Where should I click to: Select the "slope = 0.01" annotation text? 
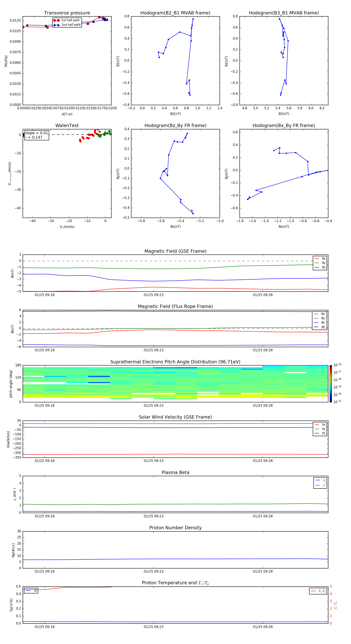click(x=36, y=133)
